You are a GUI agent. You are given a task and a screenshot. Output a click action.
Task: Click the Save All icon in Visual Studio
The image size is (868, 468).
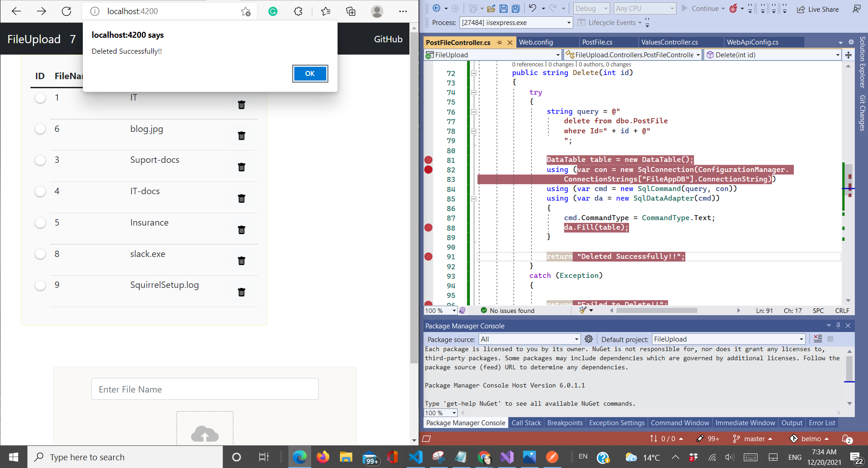pos(515,8)
